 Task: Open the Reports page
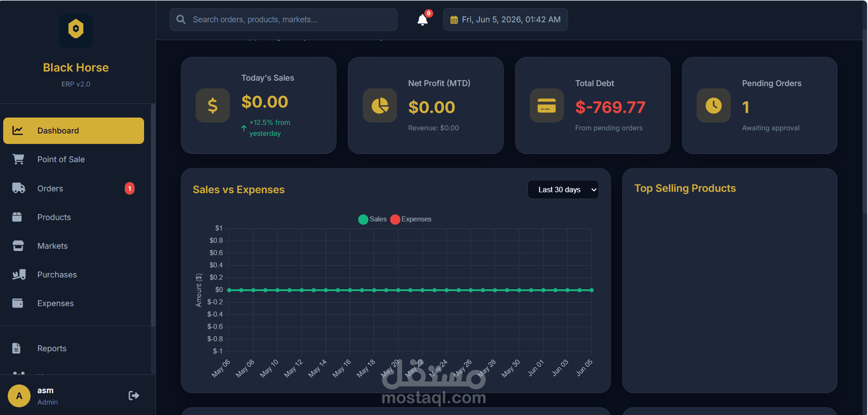73,348
